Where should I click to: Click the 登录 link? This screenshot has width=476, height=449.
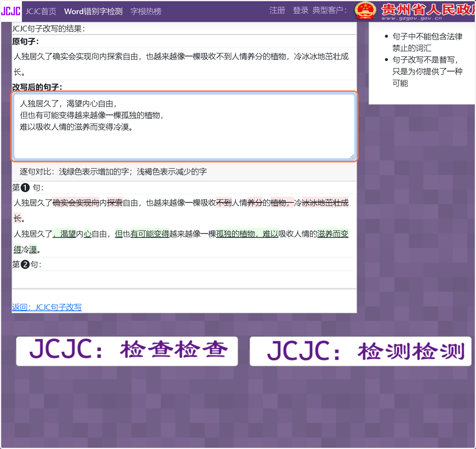pos(301,10)
